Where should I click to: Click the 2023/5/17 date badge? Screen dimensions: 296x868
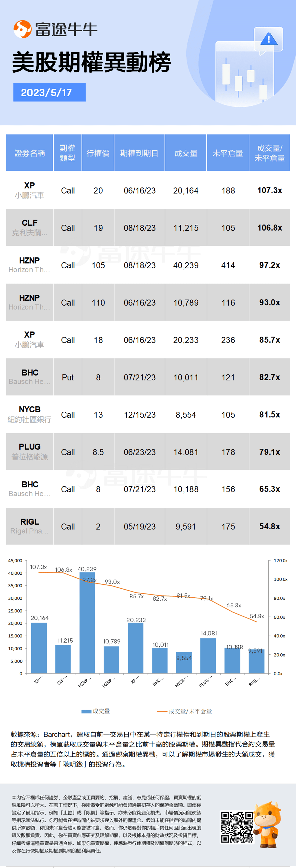click(x=49, y=92)
